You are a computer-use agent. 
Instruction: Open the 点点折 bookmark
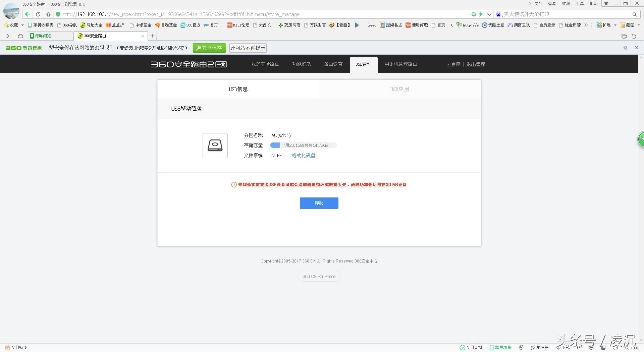click(x=116, y=25)
